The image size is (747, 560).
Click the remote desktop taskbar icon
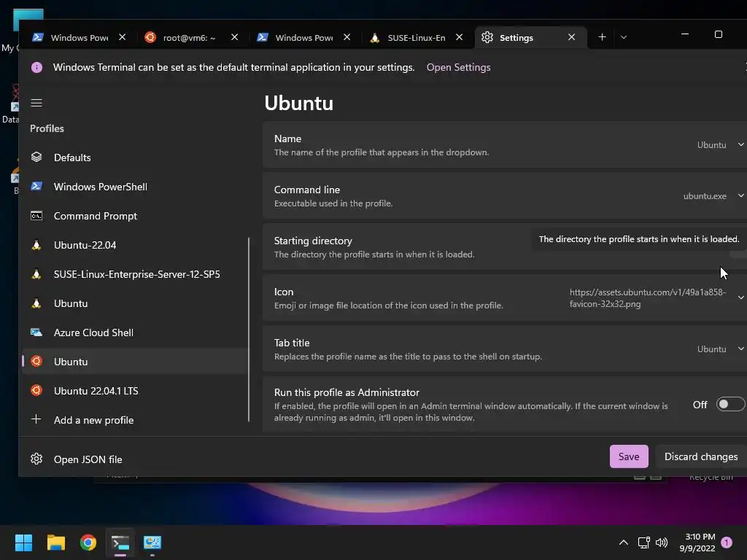pos(152,542)
